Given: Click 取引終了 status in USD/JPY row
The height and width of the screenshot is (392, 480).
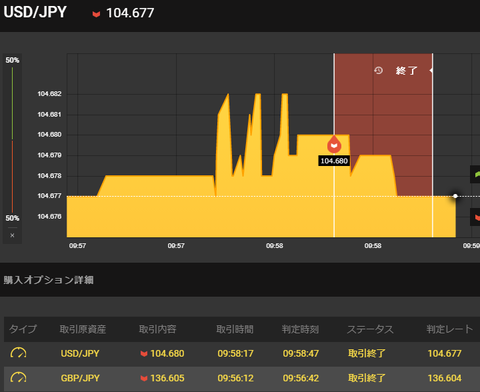Looking at the screenshot, I should pos(367,353).
